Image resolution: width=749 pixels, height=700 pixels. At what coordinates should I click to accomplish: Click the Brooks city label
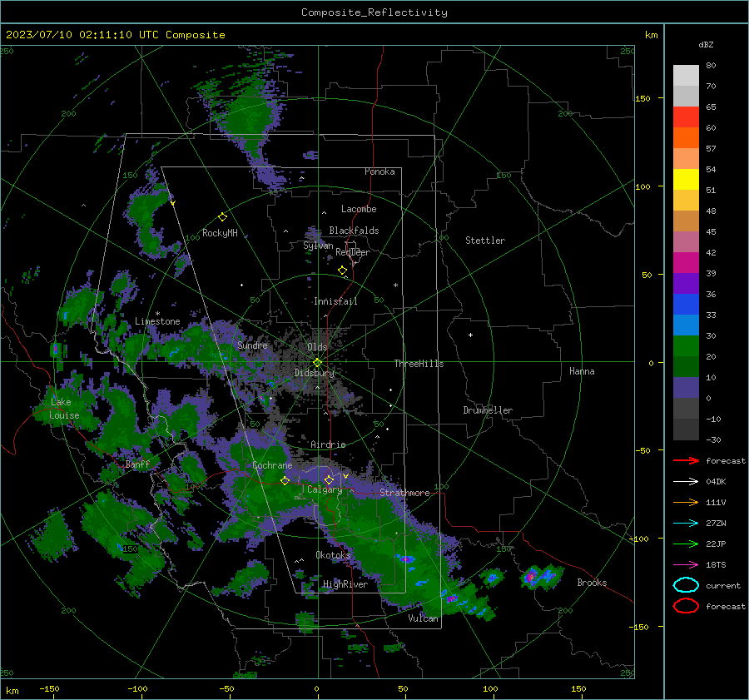pyautogui.click(x=592, y=583)
